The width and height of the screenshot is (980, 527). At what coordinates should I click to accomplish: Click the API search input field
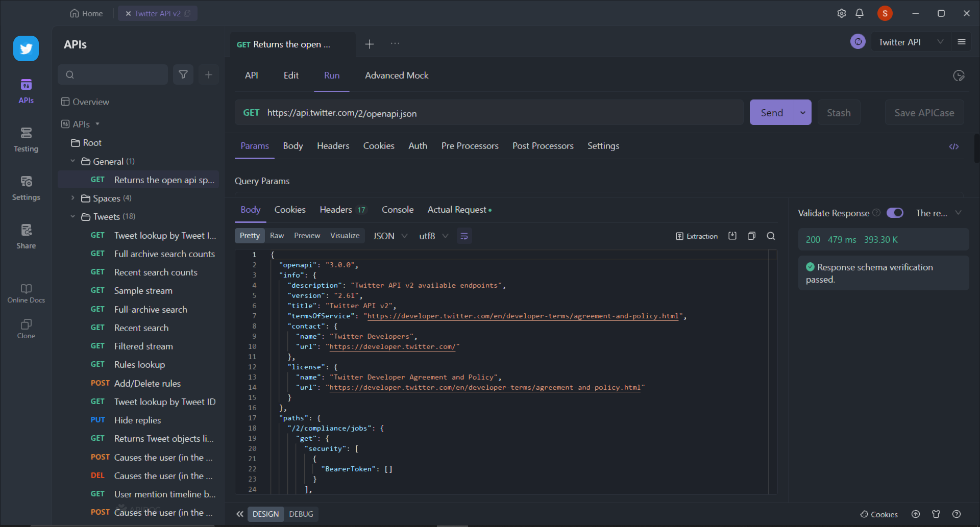pos(113,74)
